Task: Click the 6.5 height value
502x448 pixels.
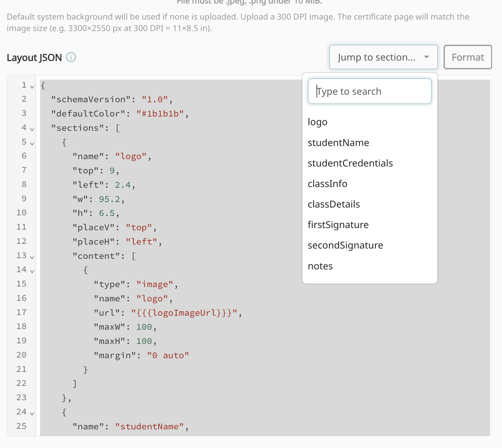Action: [107, 213]
